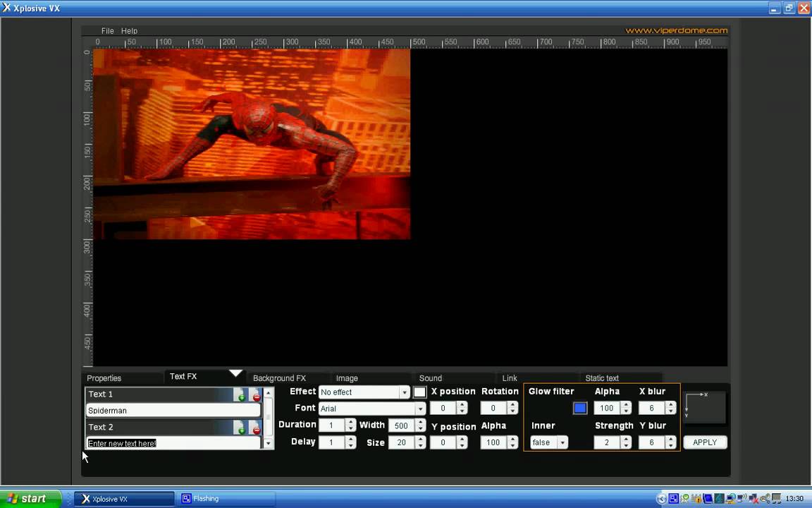Decrease Width value with down arrow
812x508 pixels.
pos(420,429)
